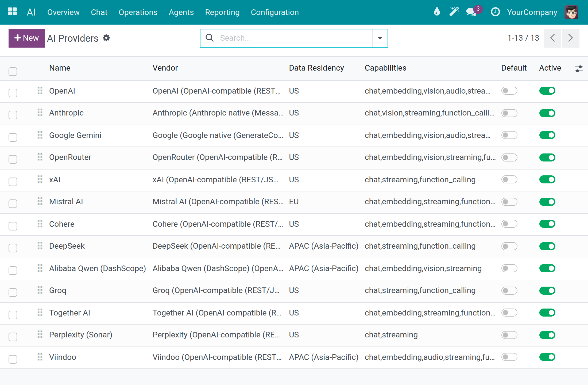The width and height of the screenshot is (588, 385).
Task: Grab the drag handle for Viindoo row
Action: [40, 357]
